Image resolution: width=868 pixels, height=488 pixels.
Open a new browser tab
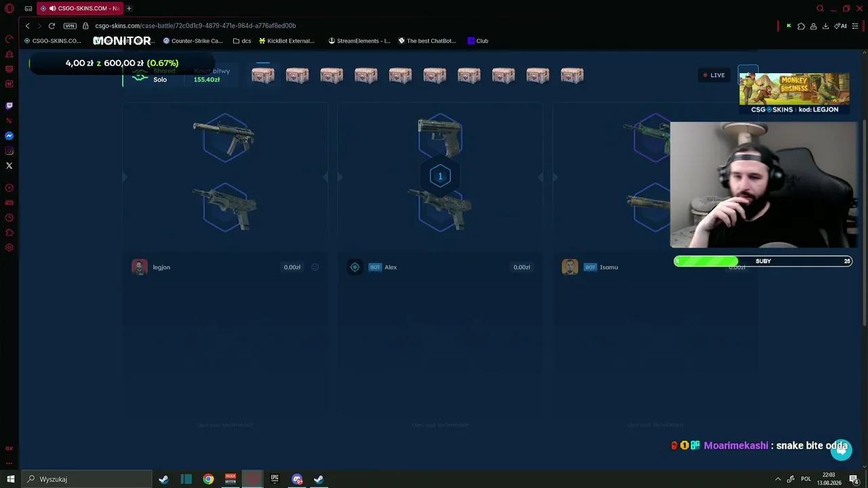coord(129,9)
